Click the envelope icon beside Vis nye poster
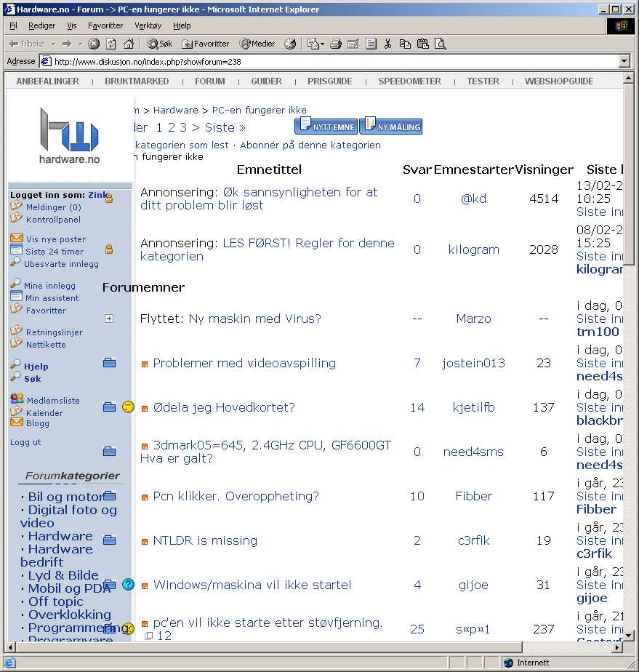This screenshot has width=639, height=672. pos(16,238)
